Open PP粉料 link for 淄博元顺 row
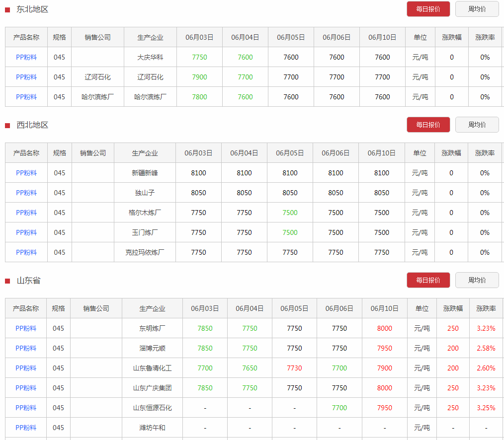504x440 pixels. pyautogui.click(x=26, y=348)
